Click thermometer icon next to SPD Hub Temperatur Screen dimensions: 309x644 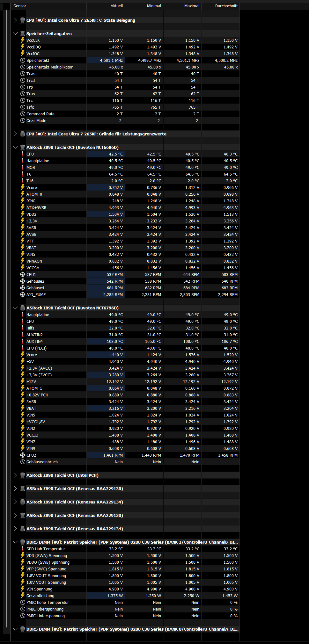(x=23, y=549)
